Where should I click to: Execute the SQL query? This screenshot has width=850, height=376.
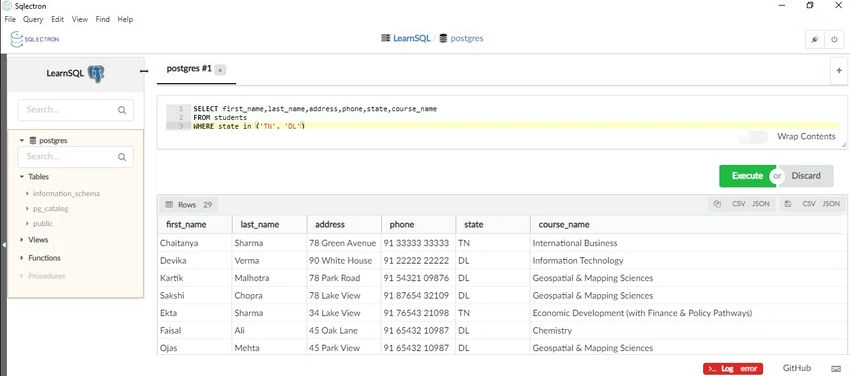coord(747,176)
